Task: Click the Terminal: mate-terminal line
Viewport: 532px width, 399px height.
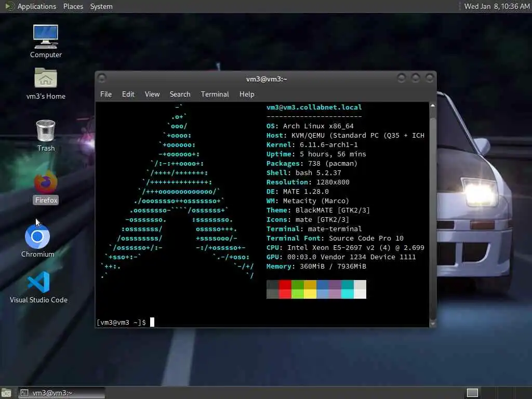Action: pyautogui.click(x=314, y=229)
